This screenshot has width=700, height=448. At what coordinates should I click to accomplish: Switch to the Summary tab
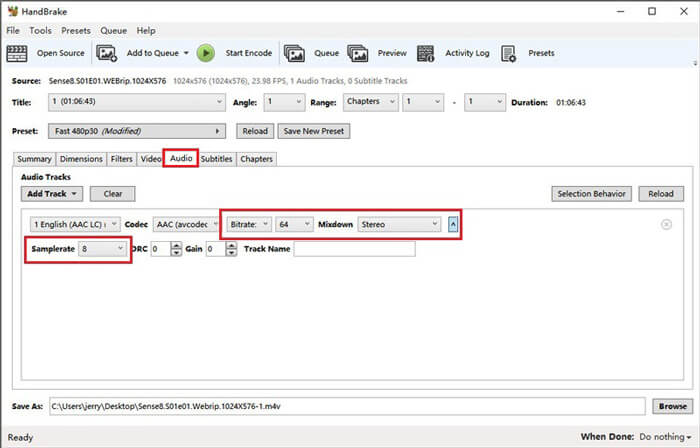point(34,159)
